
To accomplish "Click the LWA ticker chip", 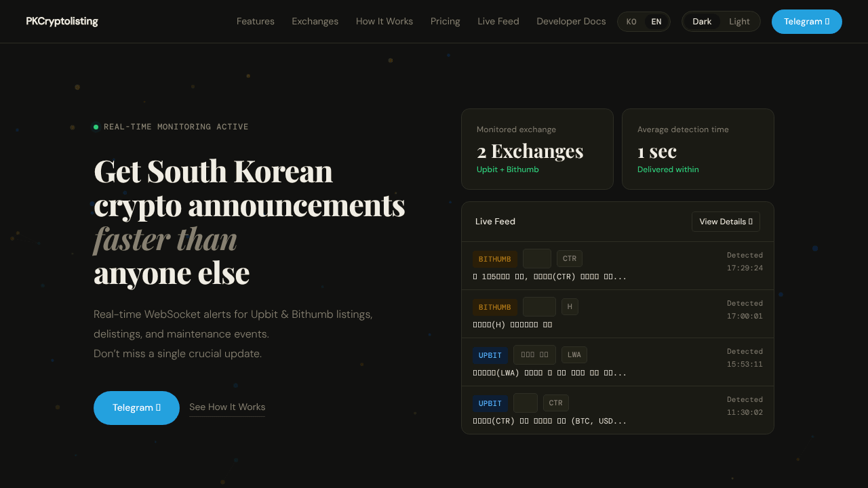I will pyautogui.click(x=574, y=355).
